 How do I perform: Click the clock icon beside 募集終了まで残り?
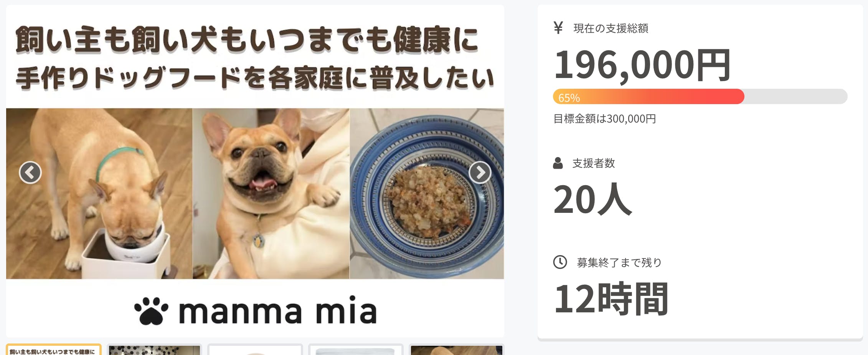point(560,262)
